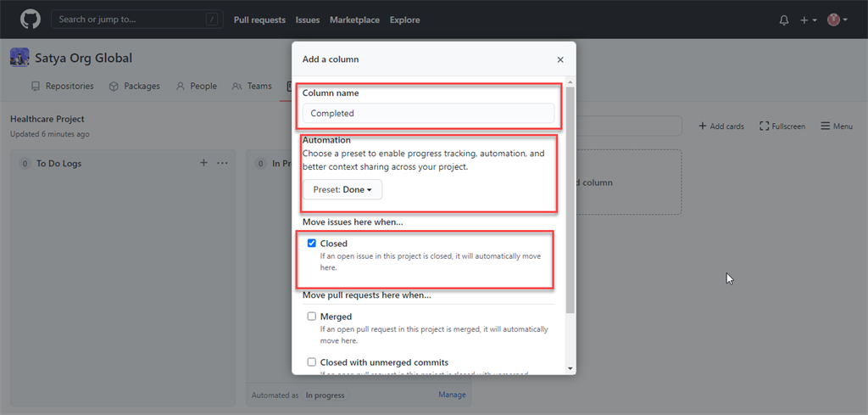868x415 pixels.
Task: Click the Manage automation link
Action: point(452,395)
